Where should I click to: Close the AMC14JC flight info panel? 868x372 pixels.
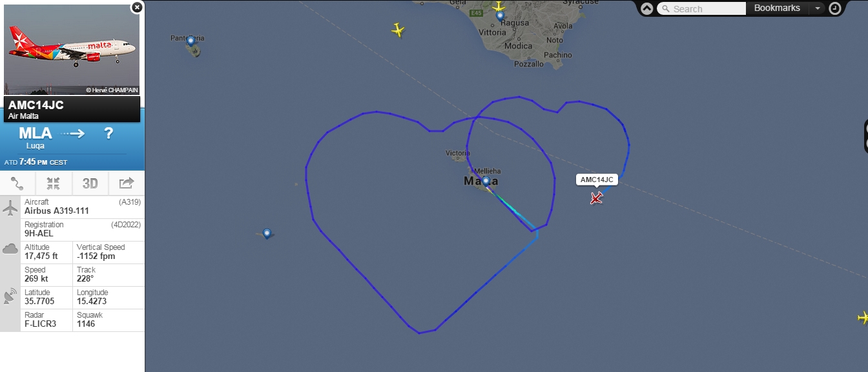coord(137,7)
